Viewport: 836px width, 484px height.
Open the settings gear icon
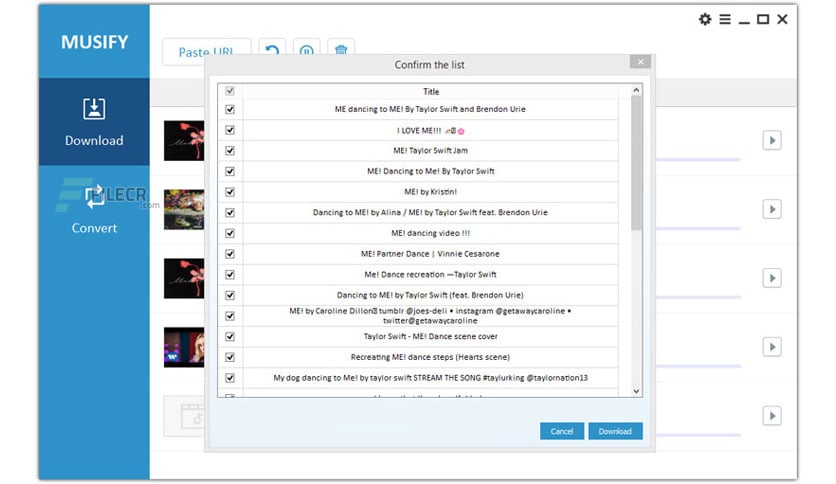click(x=705, y=19)
